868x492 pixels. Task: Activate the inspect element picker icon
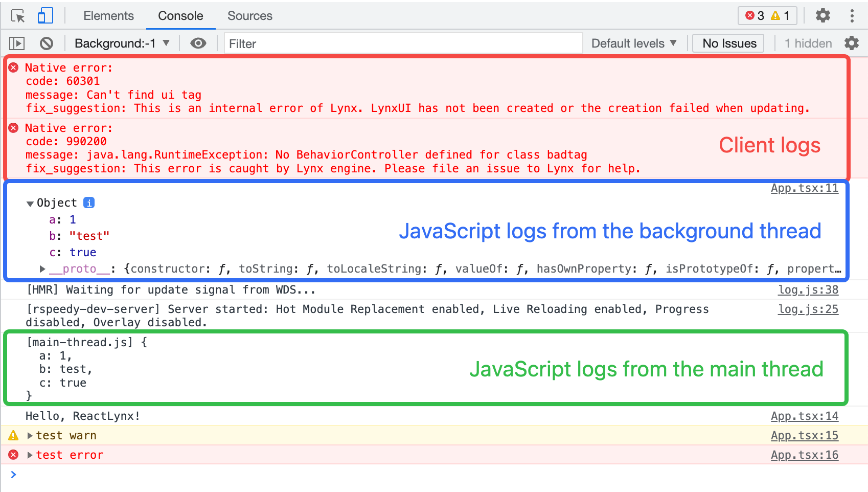[x=18, y=16]
